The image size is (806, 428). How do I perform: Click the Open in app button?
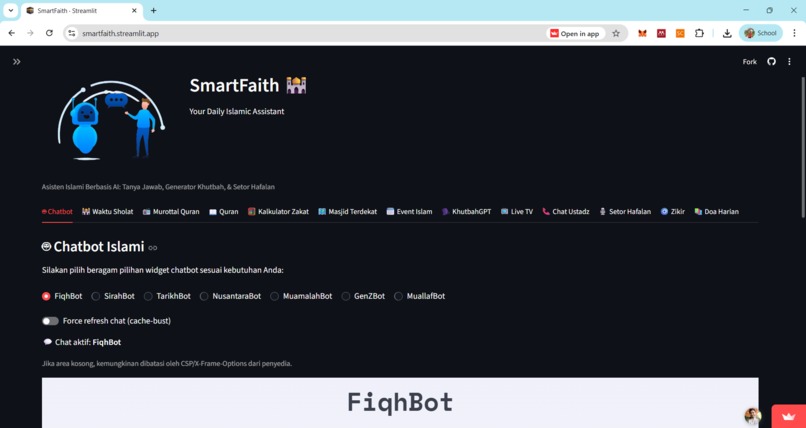coord(575,33)
